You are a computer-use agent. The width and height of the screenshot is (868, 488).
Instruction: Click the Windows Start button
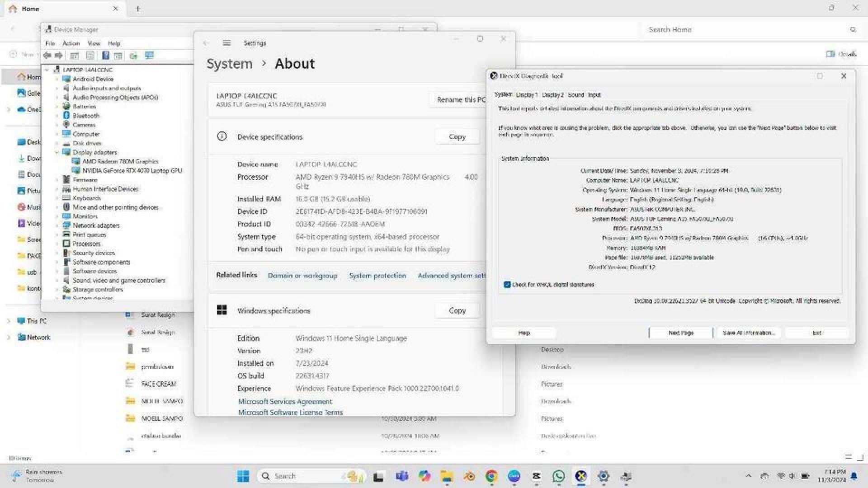click(243, 476)
